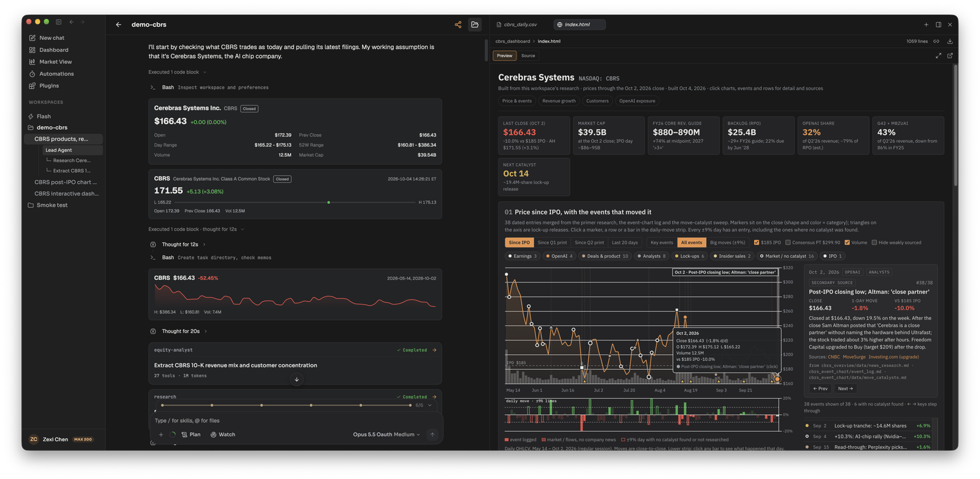Select the Since Q1 print range
980x479 pixels.
point(552,243)
